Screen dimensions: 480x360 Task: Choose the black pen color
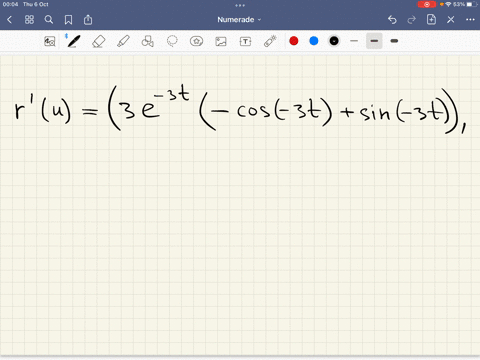click(334, 41)
